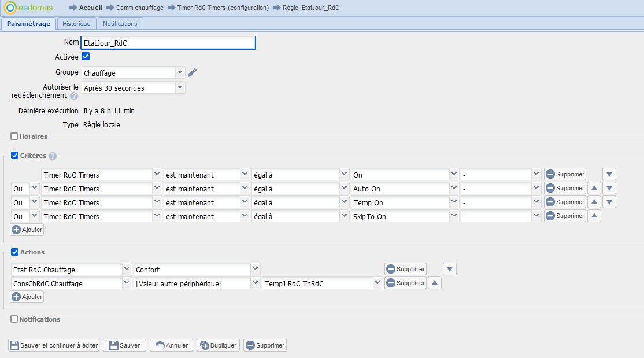Image resolution: width=644 pixels, height=358 pixels.
Task: Edit the Groupe with the pencil icon
Action: (x=192, y=73)
